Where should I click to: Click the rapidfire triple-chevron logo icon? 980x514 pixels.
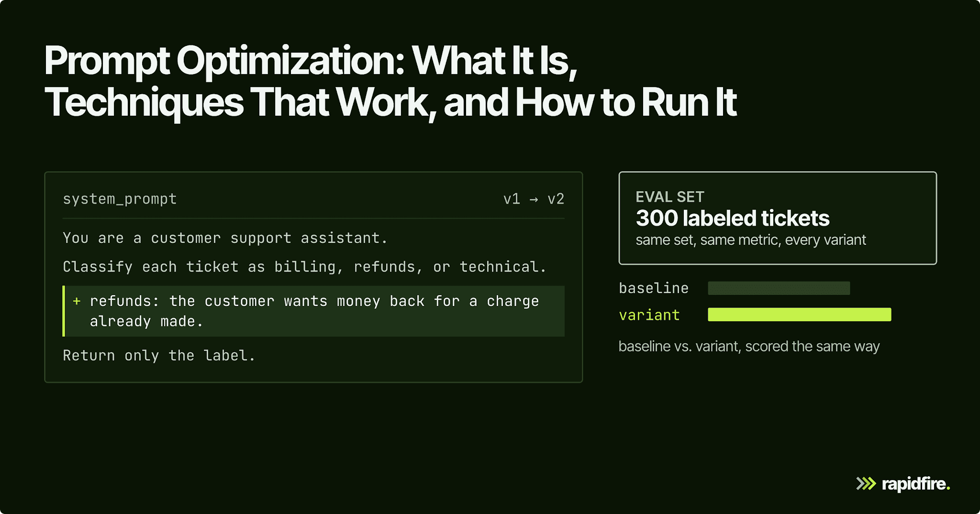866,483
